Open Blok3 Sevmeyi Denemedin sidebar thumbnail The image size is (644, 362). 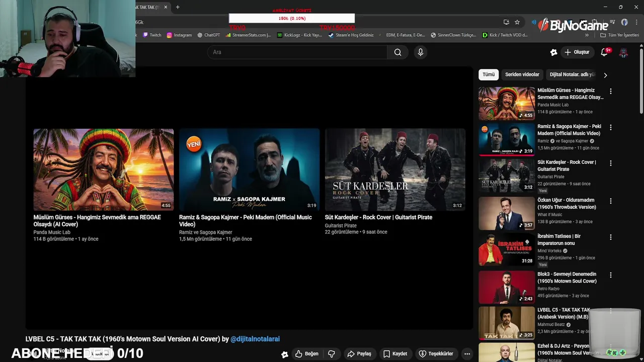click(x=507, y=287)
